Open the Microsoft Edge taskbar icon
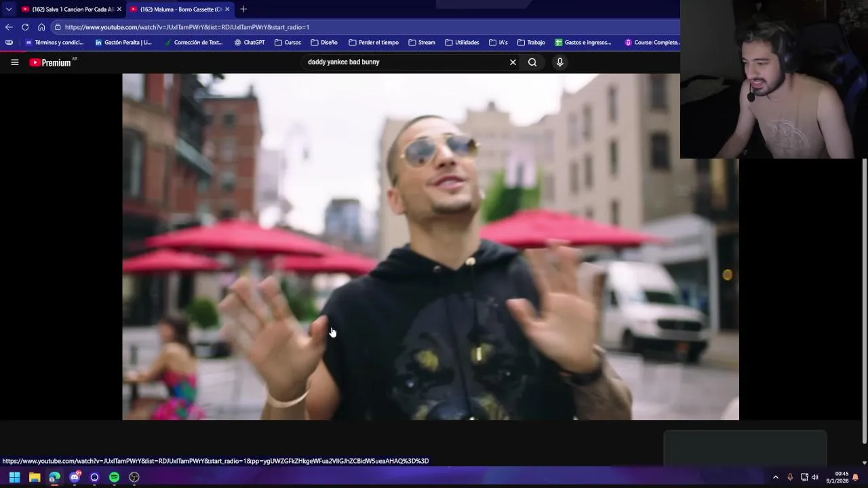 click(x=54, y=477)
